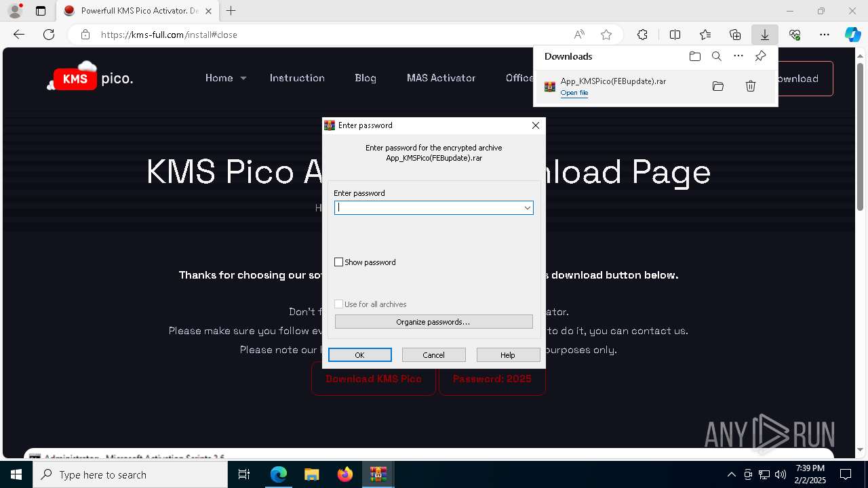The height and width of the screenshot is (488, 868).
Task: Refresh the current page
Action: click(49, 35)
